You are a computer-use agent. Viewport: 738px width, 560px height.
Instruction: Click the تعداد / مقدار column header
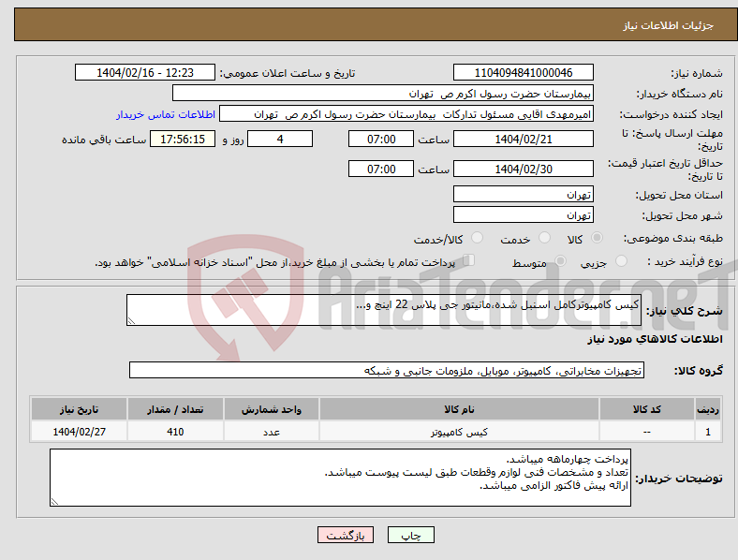pyautogui.click(x=175, y=409)
